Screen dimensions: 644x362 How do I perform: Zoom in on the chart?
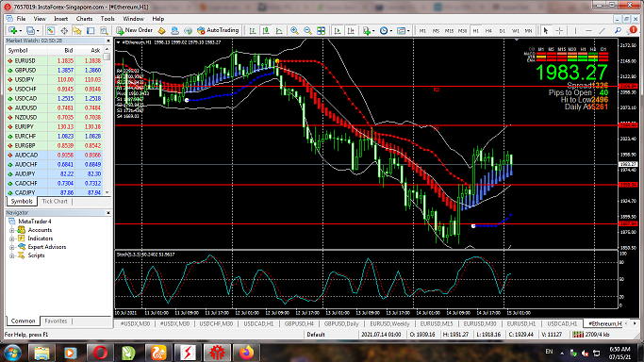click(x=294, y=31)
